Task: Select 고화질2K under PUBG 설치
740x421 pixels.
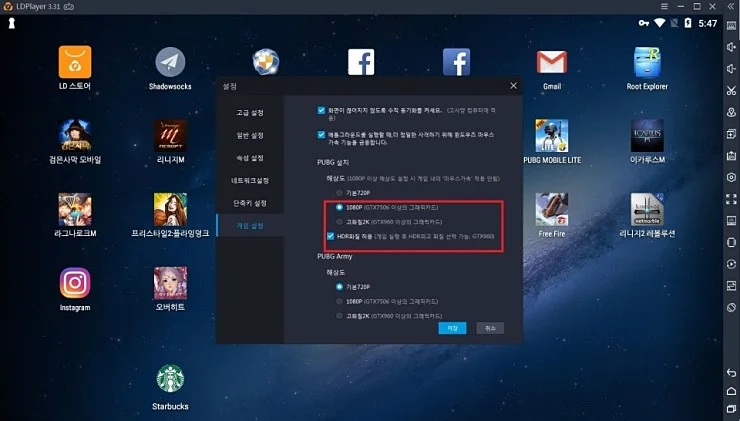Action: (339, 221)
